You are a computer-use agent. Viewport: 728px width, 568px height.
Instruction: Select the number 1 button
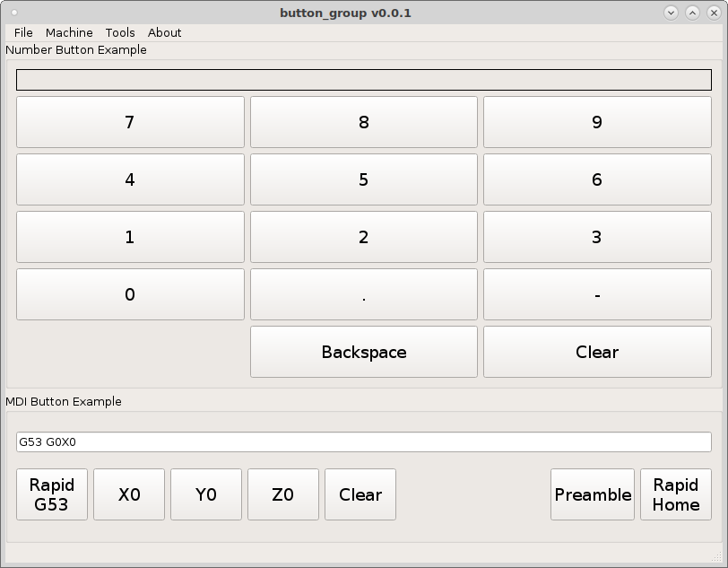[x=130, y=237]
